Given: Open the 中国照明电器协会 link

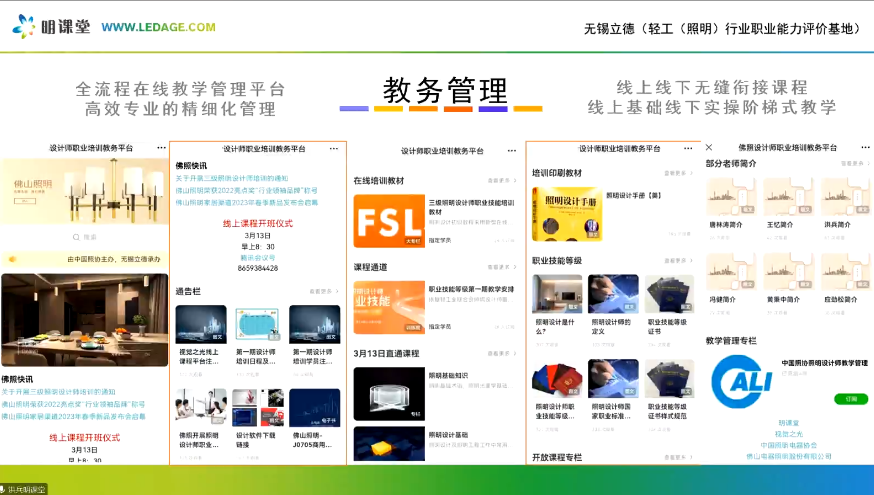Looking at the screenshot, I should [789, 445].
